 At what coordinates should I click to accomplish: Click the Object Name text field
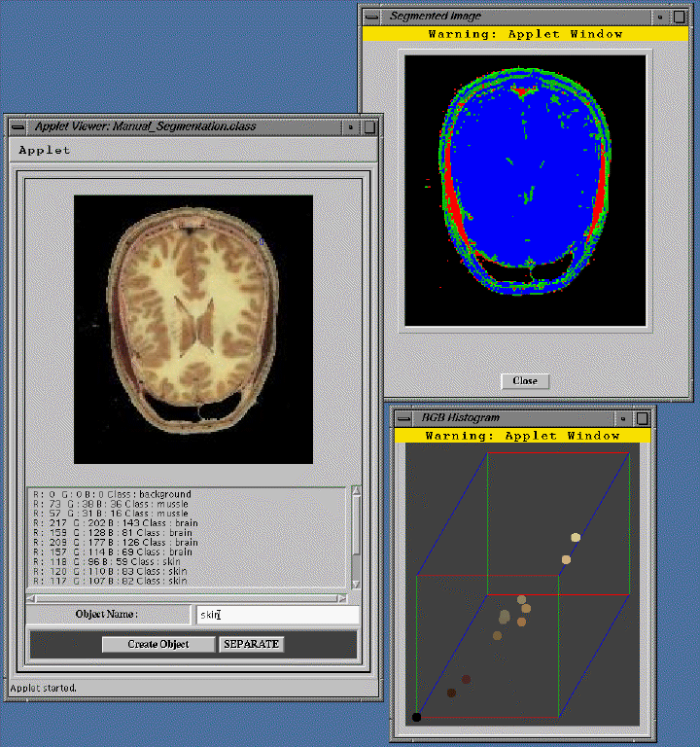(277, 615)
